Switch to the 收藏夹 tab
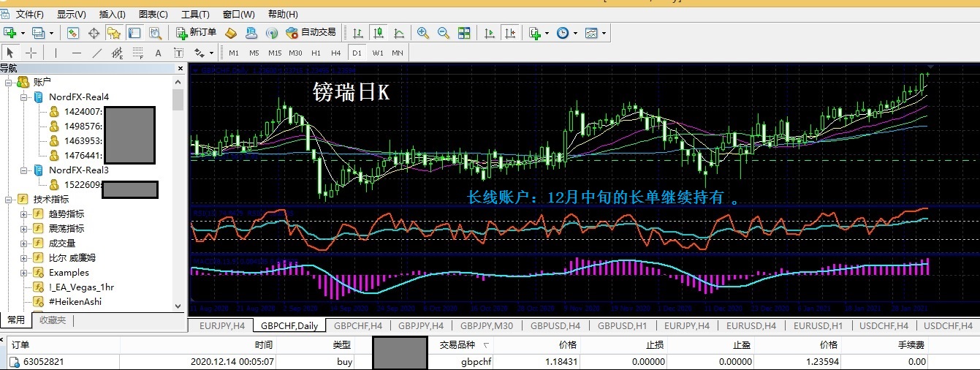This screenshot has height=370, width=980. tap(51, 320)
